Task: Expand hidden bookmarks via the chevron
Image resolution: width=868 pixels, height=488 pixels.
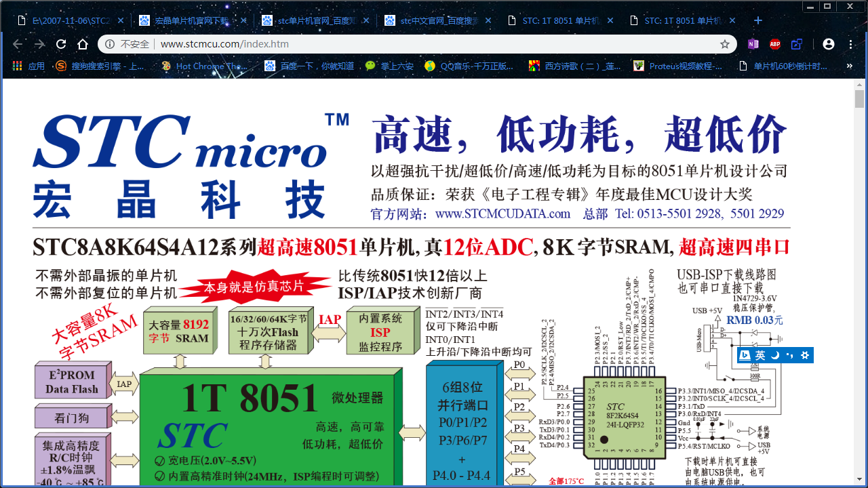Action: click(x=850, y=66)
